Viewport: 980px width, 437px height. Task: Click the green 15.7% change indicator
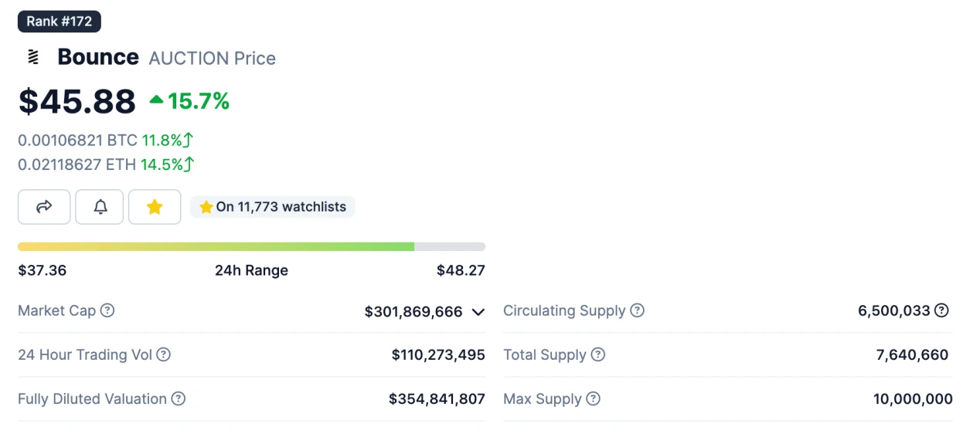click(x=189, y=100)
